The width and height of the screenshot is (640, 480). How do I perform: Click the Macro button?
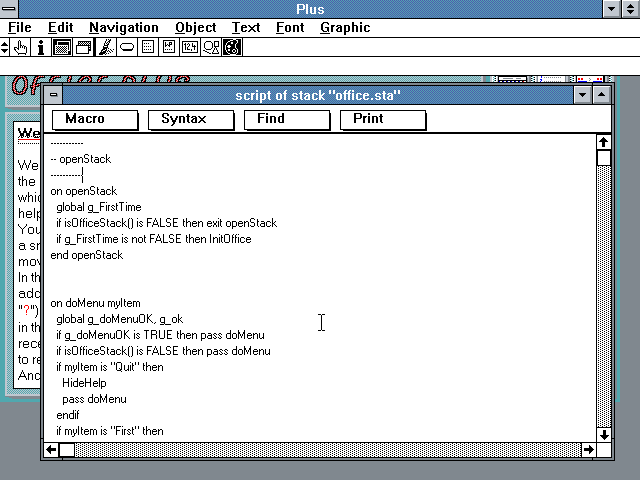95,120
